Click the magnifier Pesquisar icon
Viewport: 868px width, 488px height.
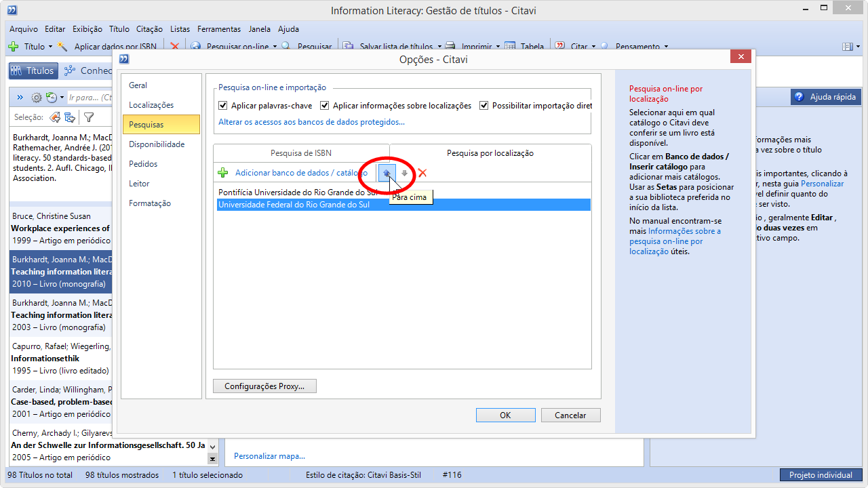pyautogui.click(x=287, y=47)
